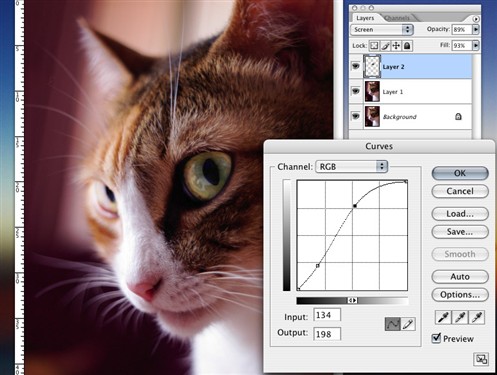Enable lock transparent pixels icon
497x375 pixels.
[x=374, y=46]
